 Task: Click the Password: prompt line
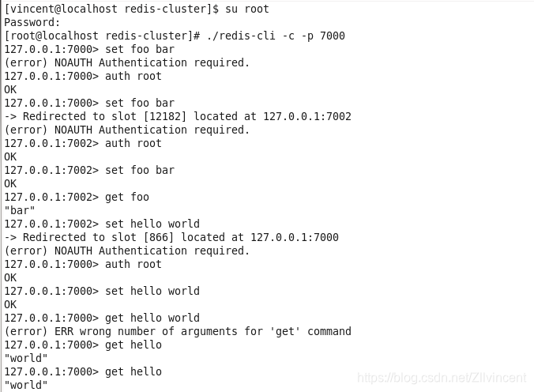pos(32,22)
